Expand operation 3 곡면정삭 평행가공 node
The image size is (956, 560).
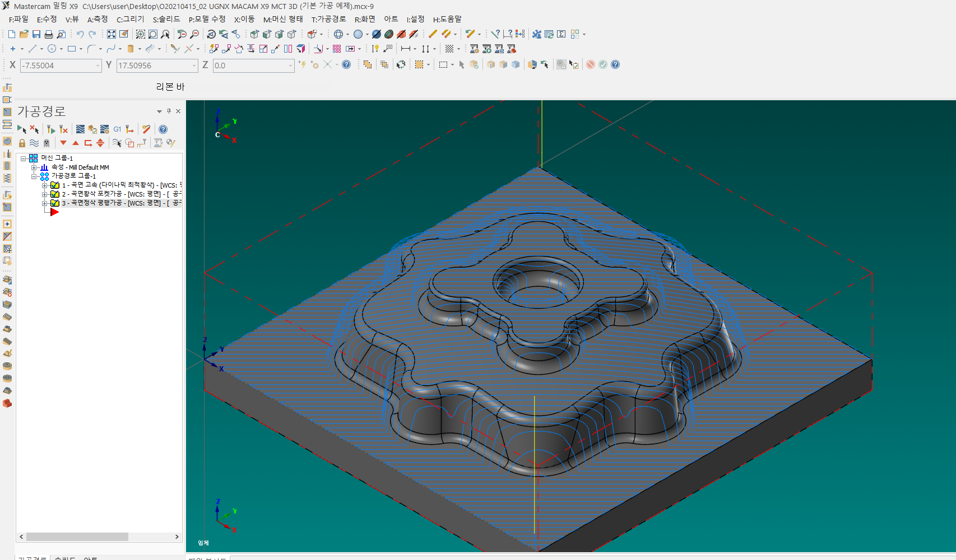pos(45,203)
